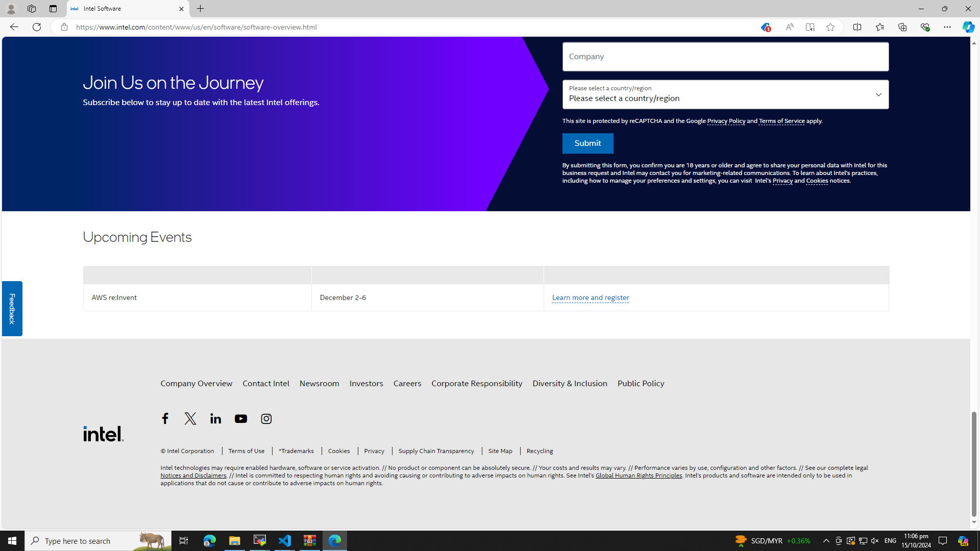The image size is (980, 551).
Task: Open the Copilot sidebar icon
Action: [968, 27]
